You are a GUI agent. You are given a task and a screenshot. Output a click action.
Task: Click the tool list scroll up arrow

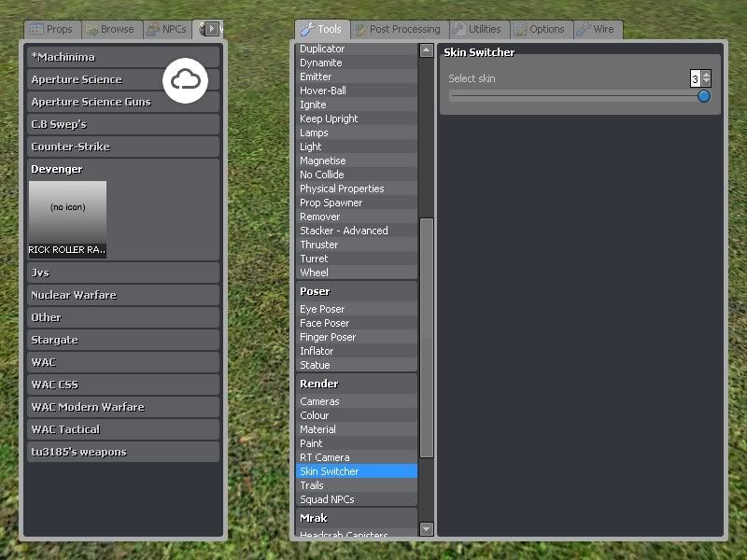(427, 50)
